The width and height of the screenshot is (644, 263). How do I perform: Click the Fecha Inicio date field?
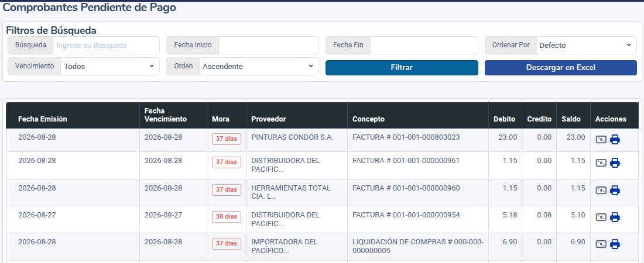coord(269,45)
